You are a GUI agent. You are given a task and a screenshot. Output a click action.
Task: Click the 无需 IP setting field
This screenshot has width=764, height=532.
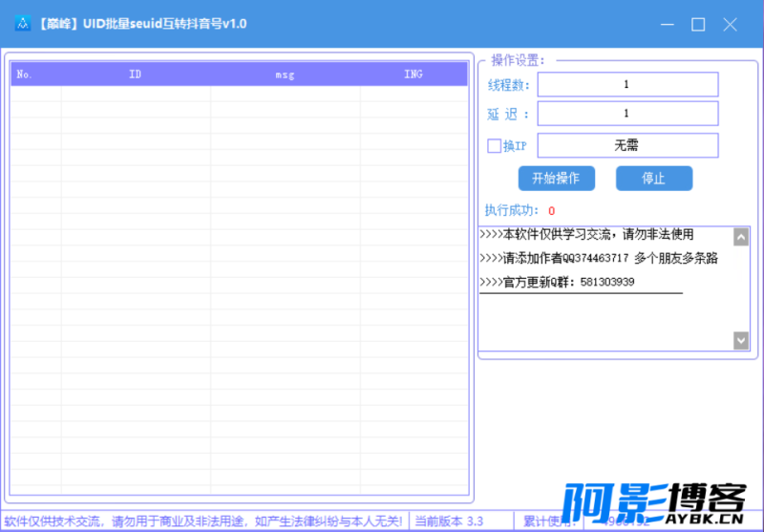626,145
